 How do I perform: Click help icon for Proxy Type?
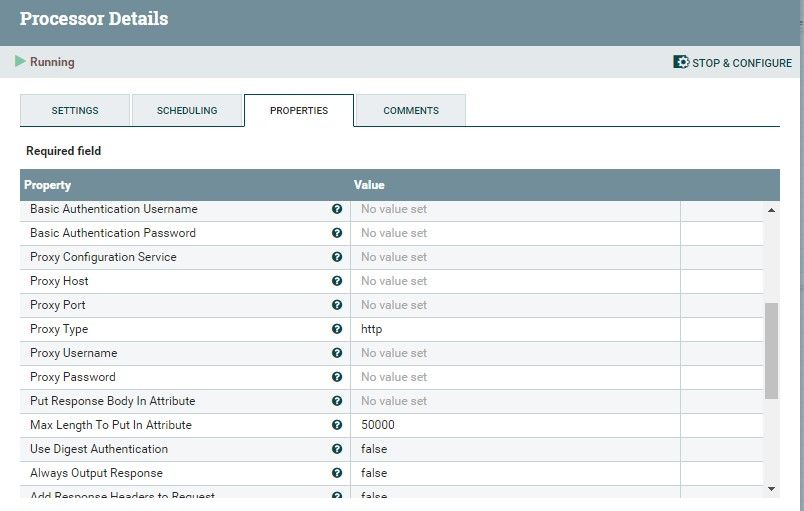pos(337,329)
